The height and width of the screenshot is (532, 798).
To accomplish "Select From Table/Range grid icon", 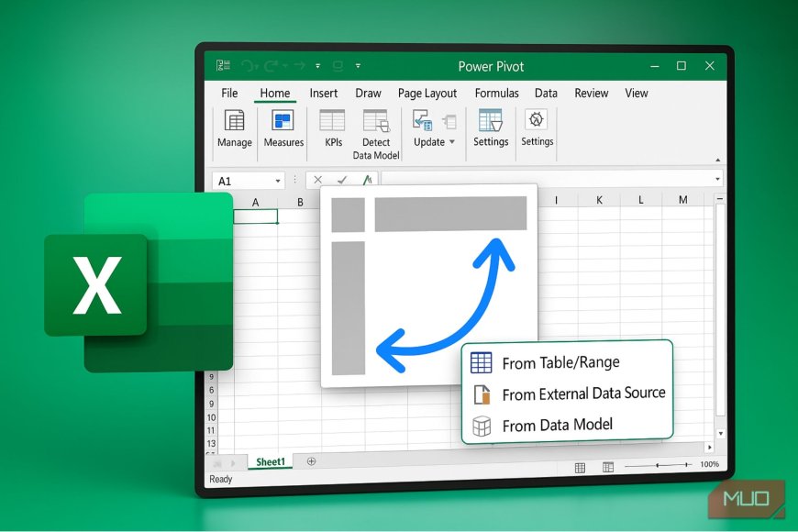I will pos(481,362).
